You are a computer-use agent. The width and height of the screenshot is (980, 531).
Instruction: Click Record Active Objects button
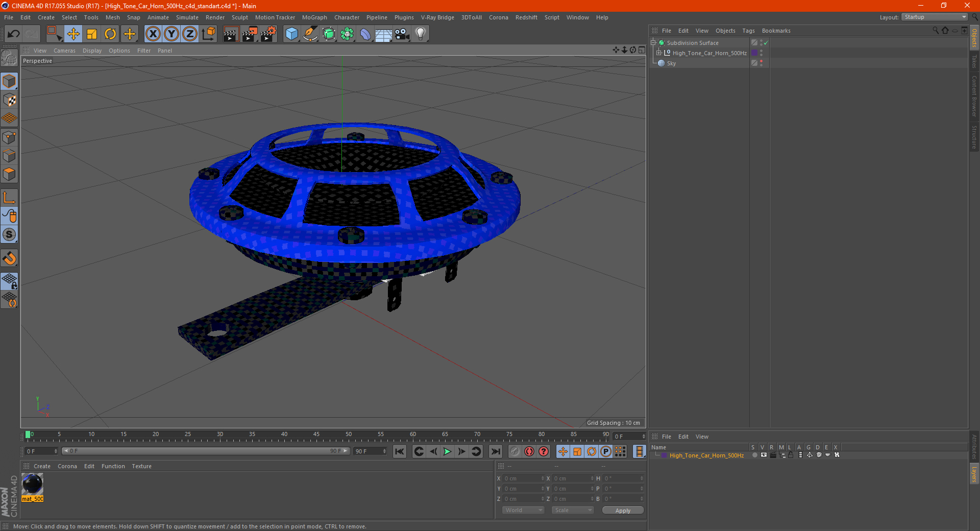(515, 451)
